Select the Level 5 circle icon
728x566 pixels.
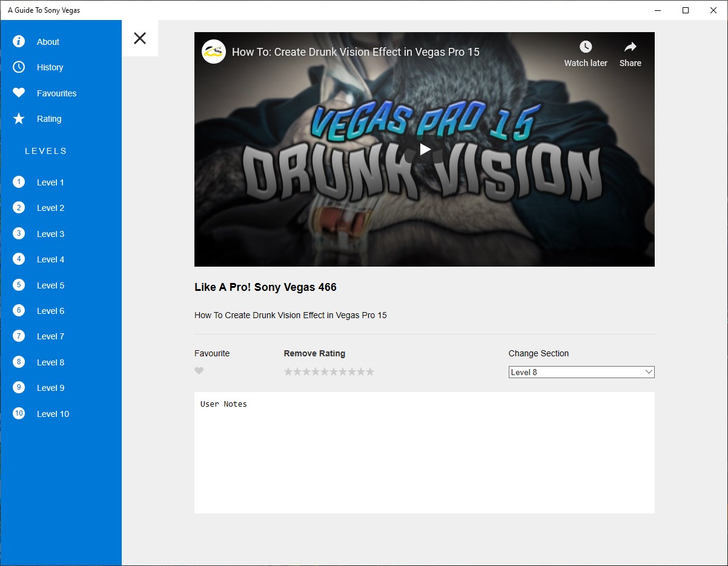click(19, 285)
